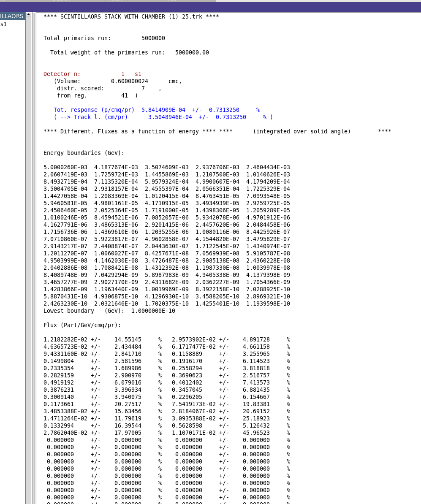The width and height of the screenshot is (421, 504).
Task: Click the blue 'Tot. response (p/cmq/pr)' line
Action: [157, 110]
